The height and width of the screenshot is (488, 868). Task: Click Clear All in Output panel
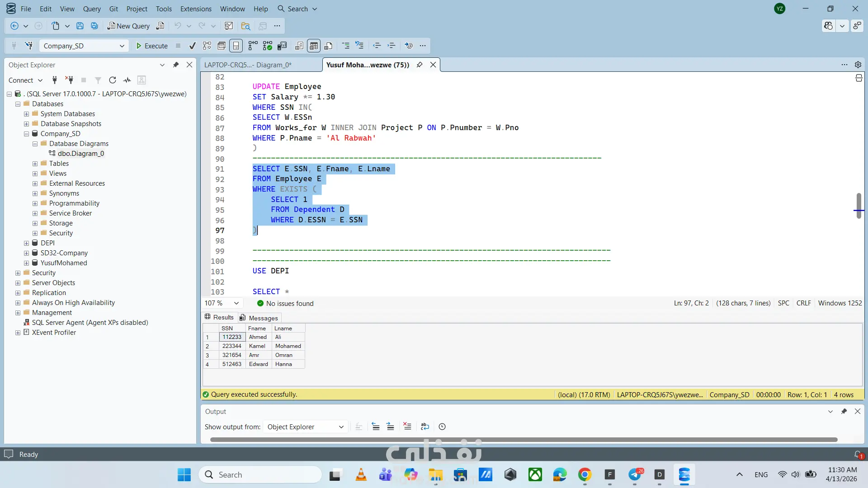[407, 427]
